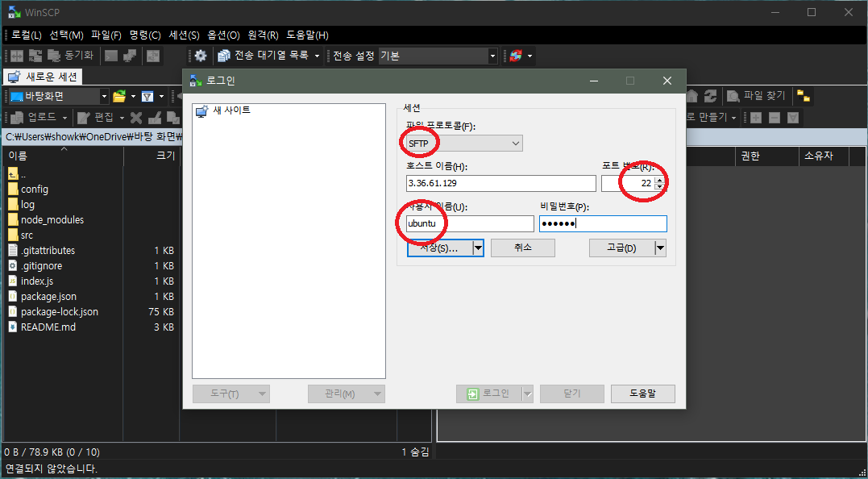Click the 업로드 upload toolbar button
Viewport: 868px width, 479px height.
tap(35, 118)
